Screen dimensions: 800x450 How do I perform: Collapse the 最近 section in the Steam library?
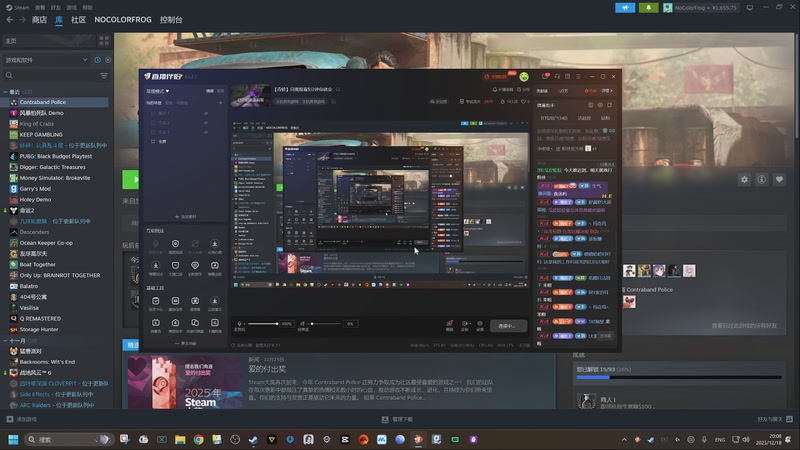pos(5,92)
